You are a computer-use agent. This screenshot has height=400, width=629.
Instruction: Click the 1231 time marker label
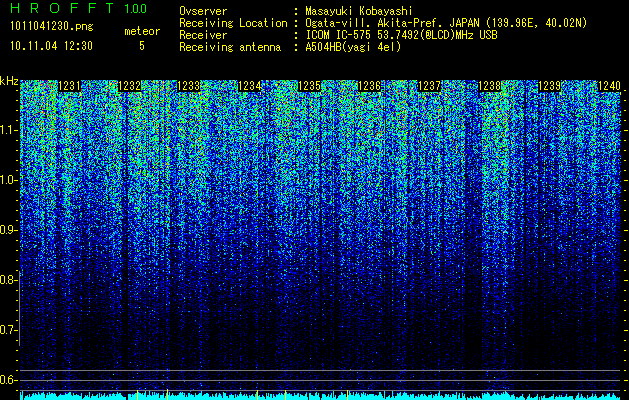pyautogui.click(x=69, y=86)
